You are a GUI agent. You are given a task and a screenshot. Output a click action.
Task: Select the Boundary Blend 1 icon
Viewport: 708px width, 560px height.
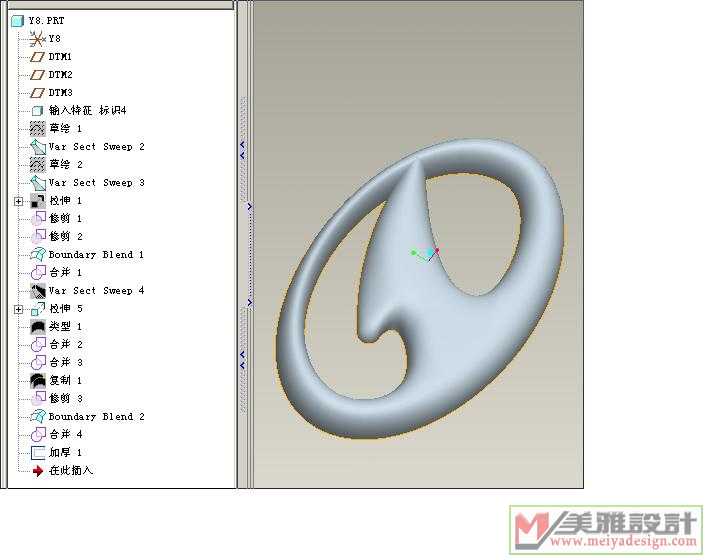tap(37, 255)
